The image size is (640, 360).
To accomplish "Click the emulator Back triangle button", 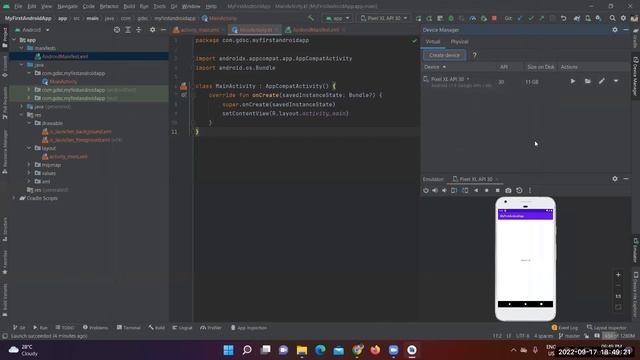I will pos(476,191).
